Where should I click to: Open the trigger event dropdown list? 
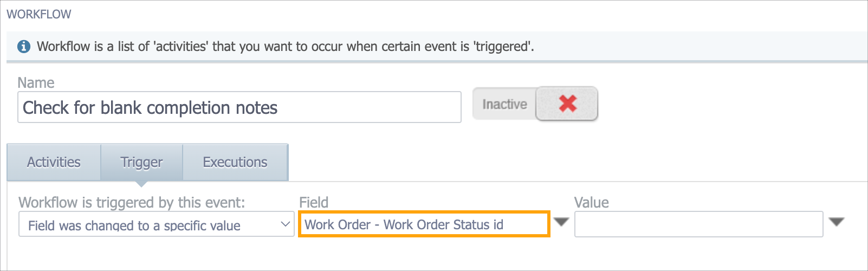157,224
